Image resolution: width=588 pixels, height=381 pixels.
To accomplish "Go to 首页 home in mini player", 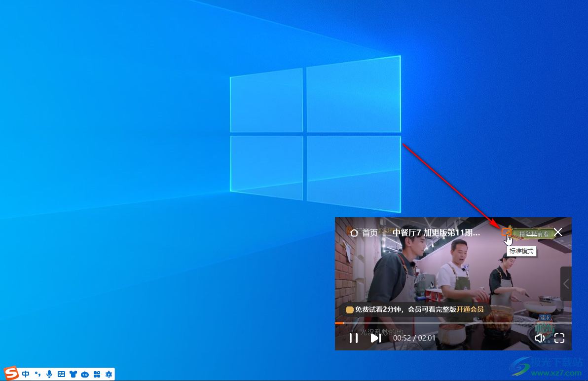I will [x=364, y=232].
